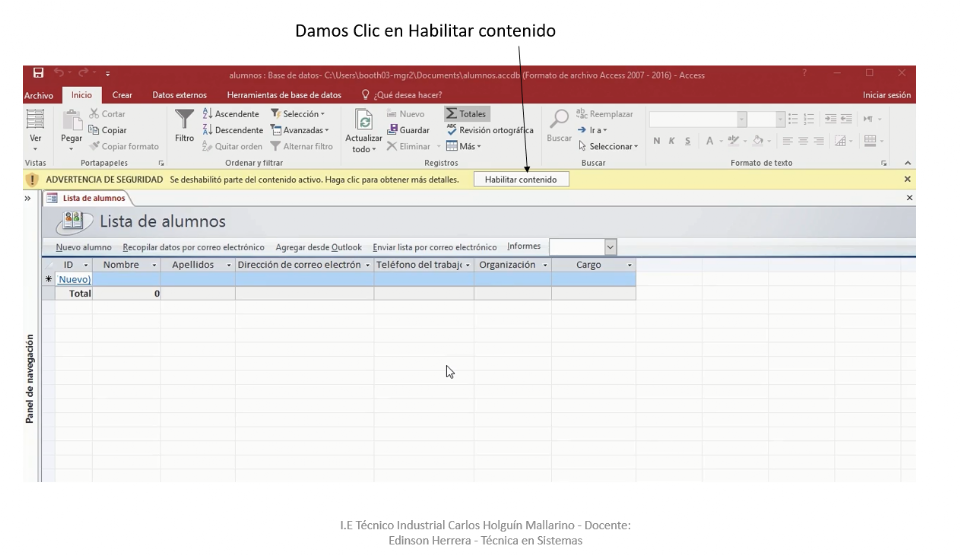Open the Informes combo box dropdown
This screenshot has height=555, width=960.
(610, 247)
